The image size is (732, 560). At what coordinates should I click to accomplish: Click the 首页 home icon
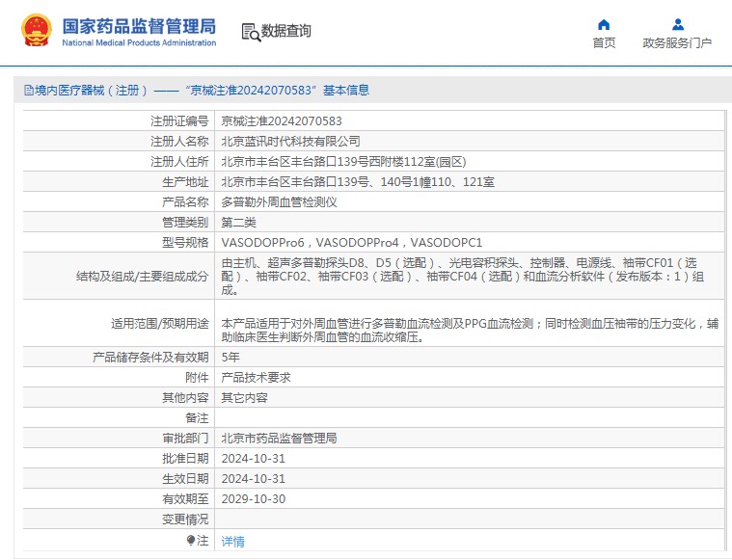(x=604, y=24)
